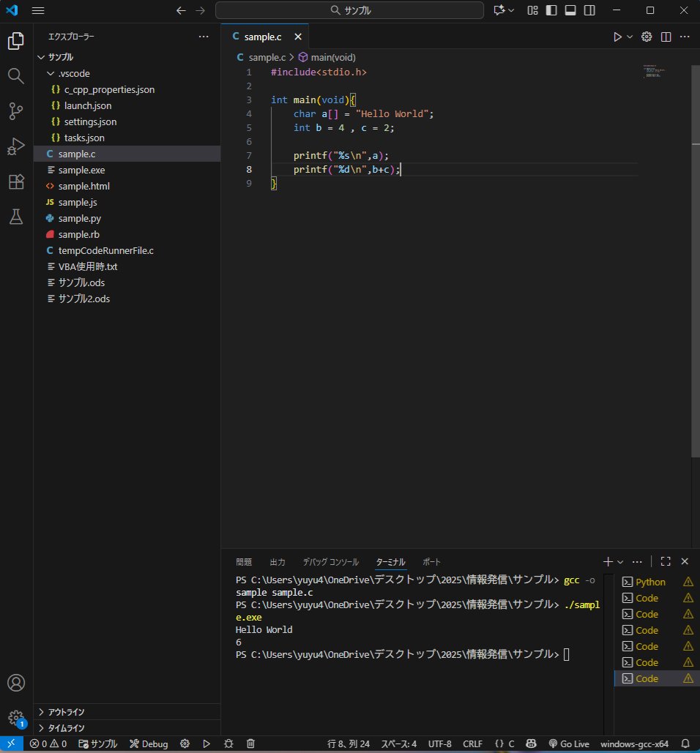The image size is (700, 753).
Task: Switch to the デバッグ コンソール tab
Action: click(x=330, y=562)
